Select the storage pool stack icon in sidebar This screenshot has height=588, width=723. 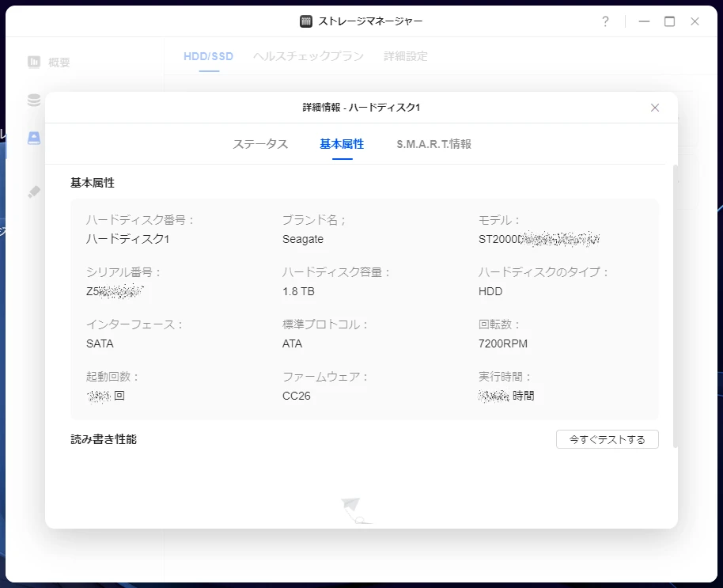click(x=33, y=100)
